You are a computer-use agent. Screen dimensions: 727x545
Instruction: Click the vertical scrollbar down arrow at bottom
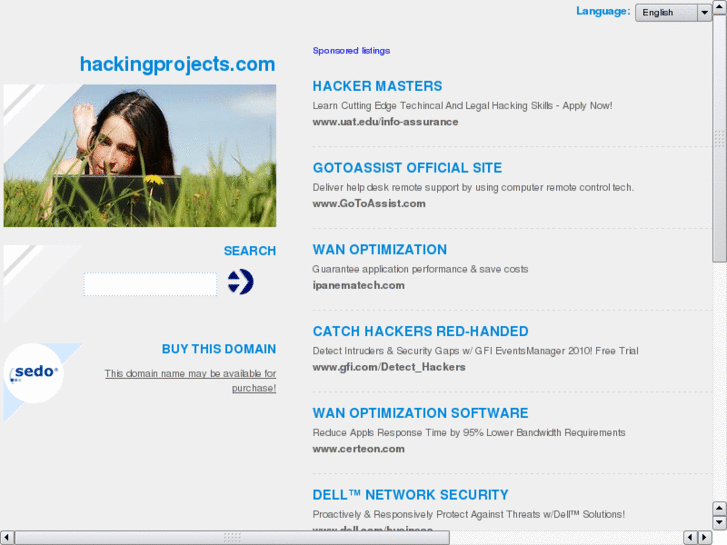click(720, 522)
